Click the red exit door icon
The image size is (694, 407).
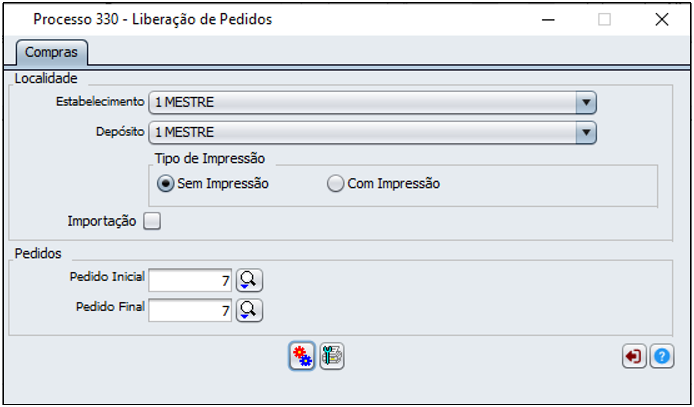pyautogui.click(x=634, y=356)
